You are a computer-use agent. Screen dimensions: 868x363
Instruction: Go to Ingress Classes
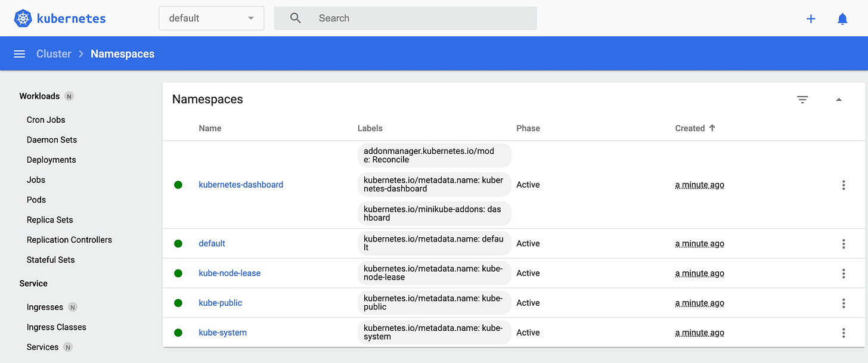(x=57, y=327)
